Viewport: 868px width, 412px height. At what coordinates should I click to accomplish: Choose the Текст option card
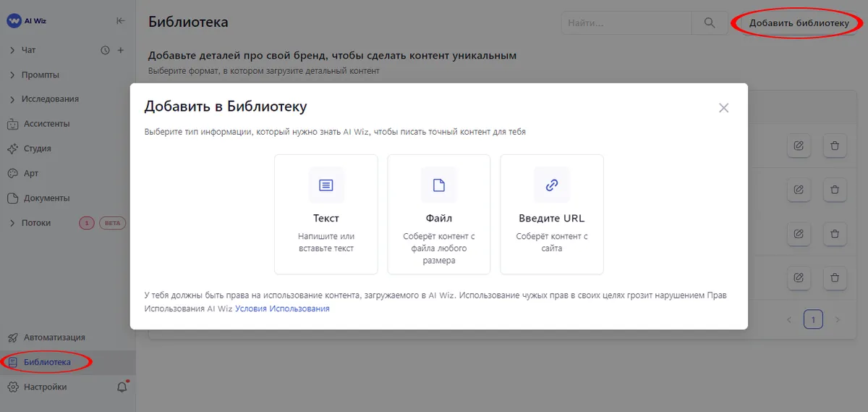(325, 214)
